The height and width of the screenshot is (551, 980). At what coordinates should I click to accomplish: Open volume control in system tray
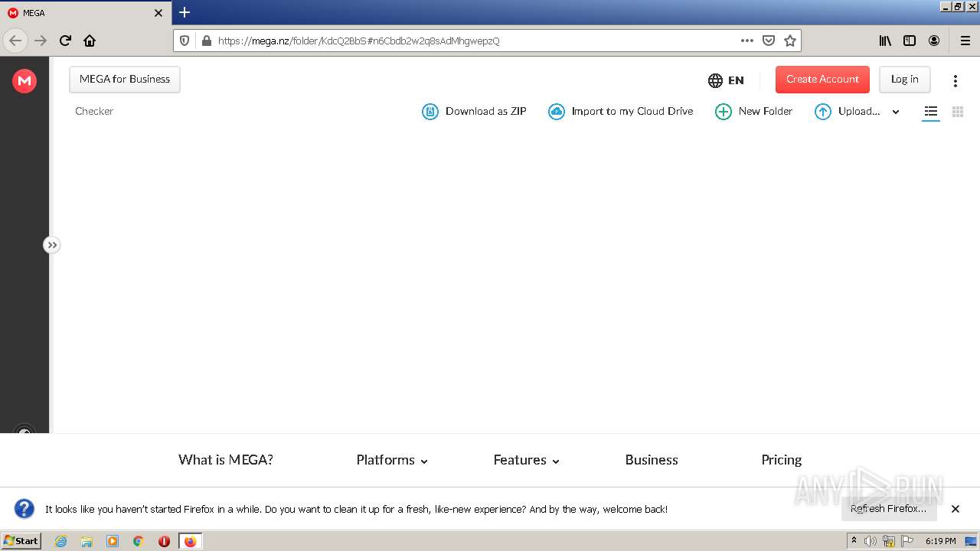tap(871, 541)
